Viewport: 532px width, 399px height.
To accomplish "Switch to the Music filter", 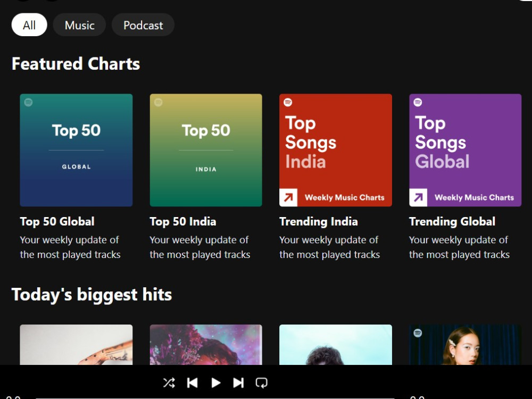I will coord(79,25).
